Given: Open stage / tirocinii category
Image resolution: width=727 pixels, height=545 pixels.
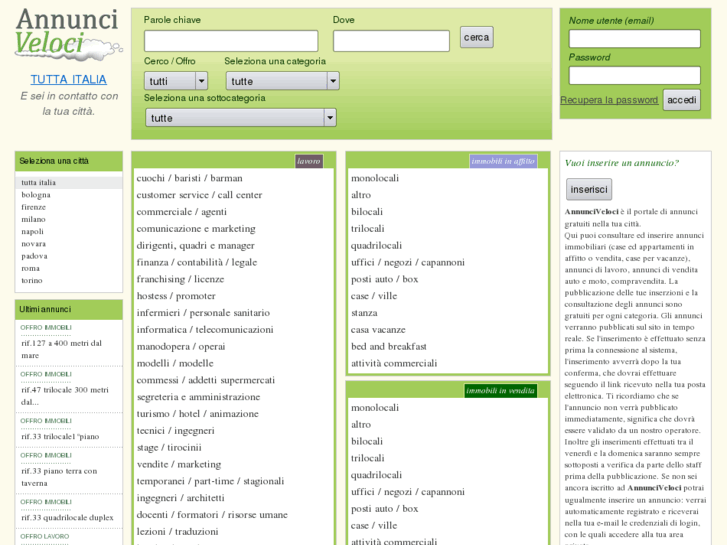Looking at the screenshot, I should point(169,448).
